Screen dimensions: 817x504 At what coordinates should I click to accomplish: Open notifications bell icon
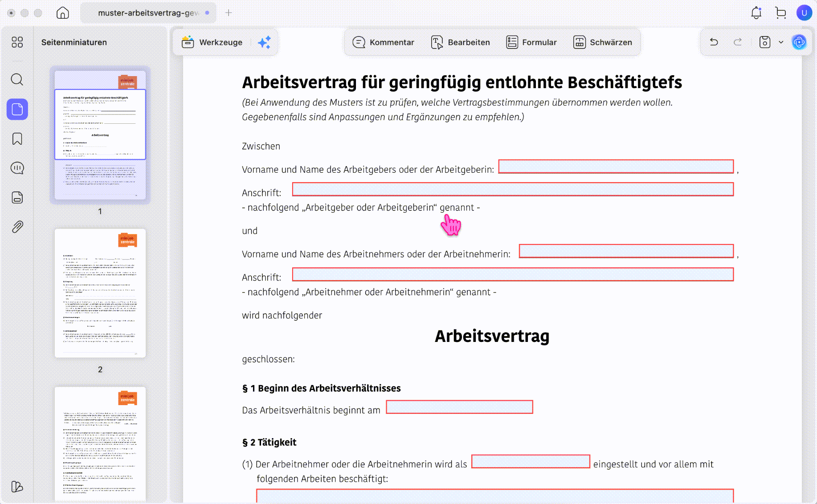point(756,13)
